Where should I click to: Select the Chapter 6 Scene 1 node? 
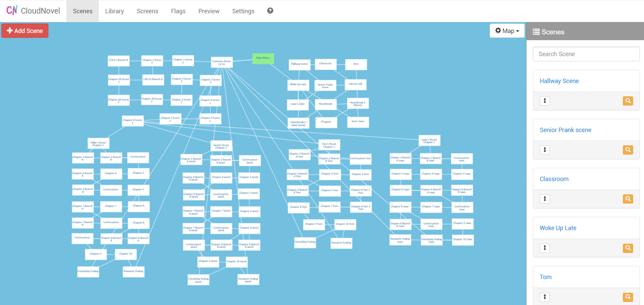pos(133,121)
